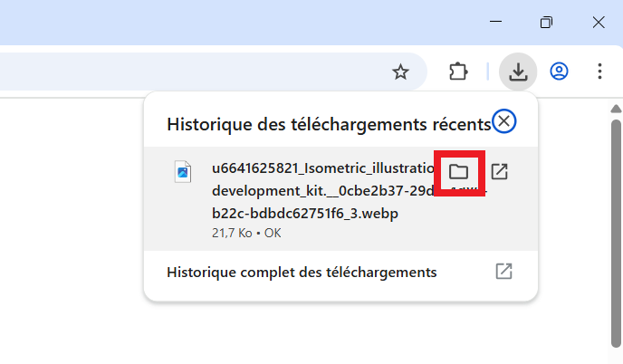Click the scrollbar up arrow

[x=616, y=110]
